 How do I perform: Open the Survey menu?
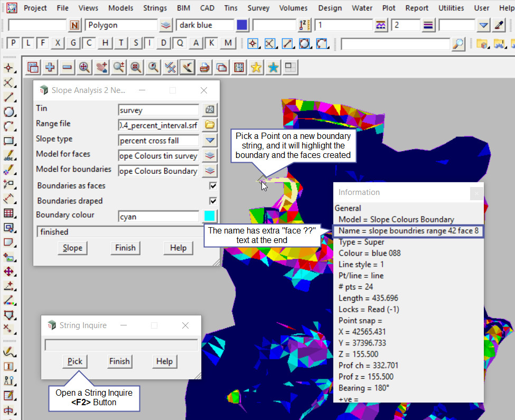pyautogui.click(x=258, y=8)
